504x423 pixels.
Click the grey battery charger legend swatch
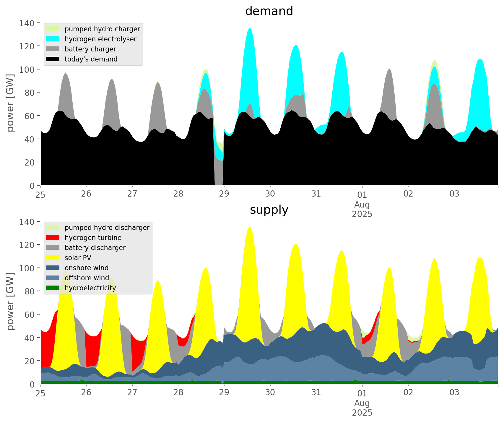tap(53, 49)
